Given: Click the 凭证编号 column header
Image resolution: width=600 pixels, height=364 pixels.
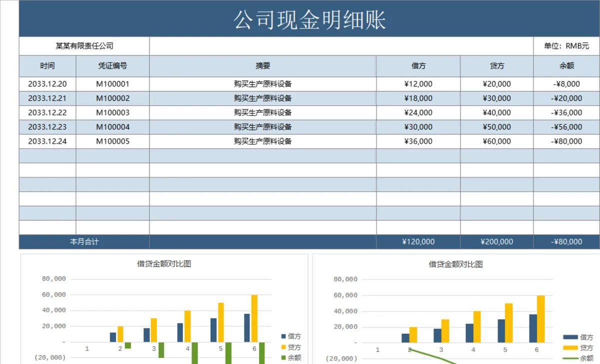Looking at the screenshot, I should (112, 65).
